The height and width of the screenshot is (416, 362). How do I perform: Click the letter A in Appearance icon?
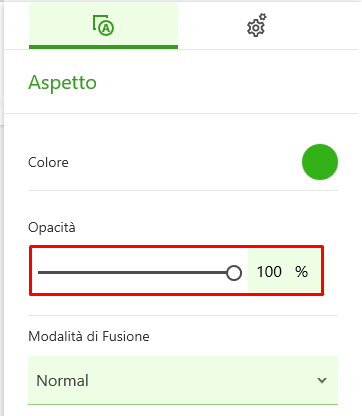106,29
